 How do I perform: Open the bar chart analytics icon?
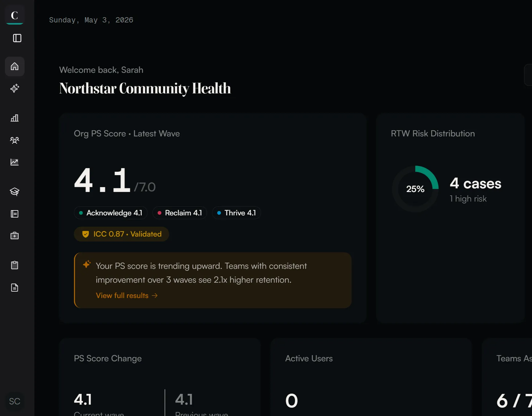pos(14,118)
